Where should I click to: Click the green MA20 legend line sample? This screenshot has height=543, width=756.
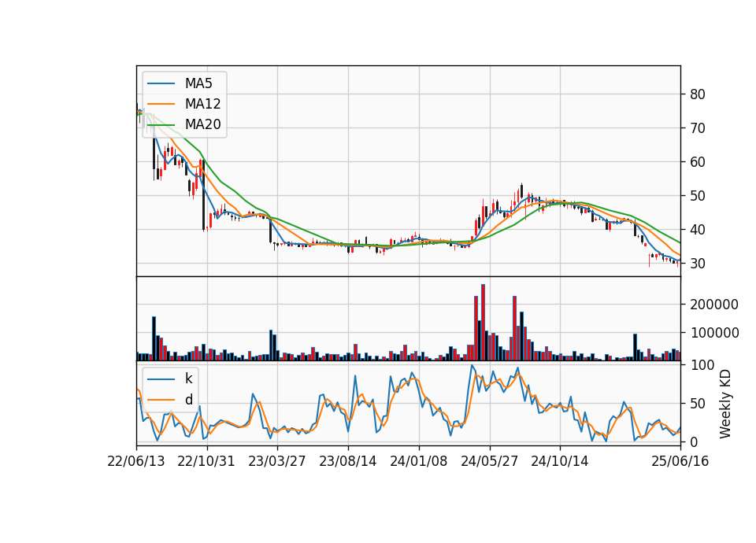161,124
